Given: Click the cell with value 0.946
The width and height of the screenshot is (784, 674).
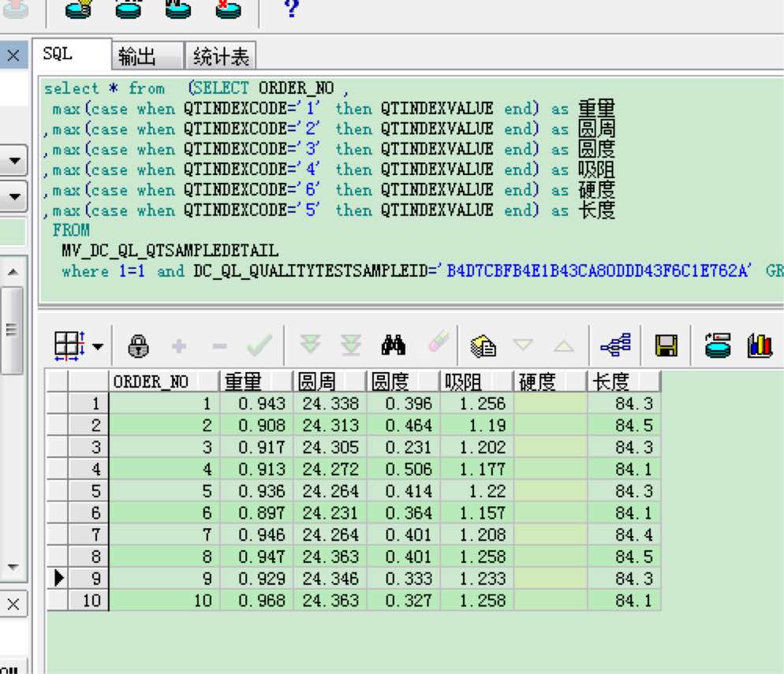Looking at the screenshot, I should [x=256, y=534].
